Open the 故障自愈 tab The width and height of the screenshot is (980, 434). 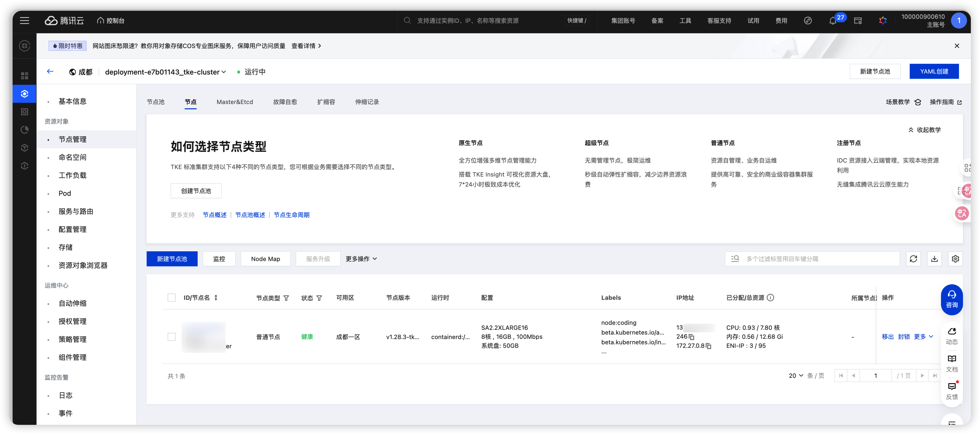(x=285, y=102)
